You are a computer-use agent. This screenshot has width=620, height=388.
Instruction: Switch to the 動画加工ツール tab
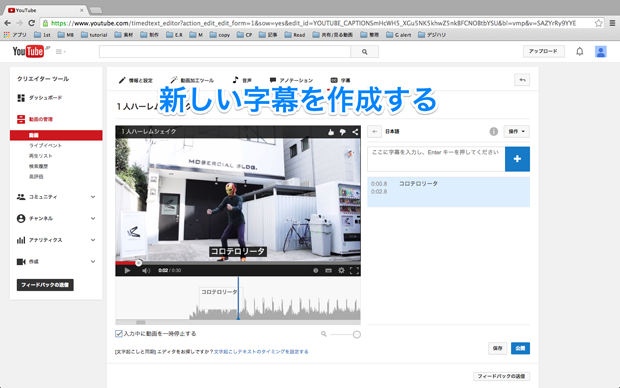[x=192, y=80]
